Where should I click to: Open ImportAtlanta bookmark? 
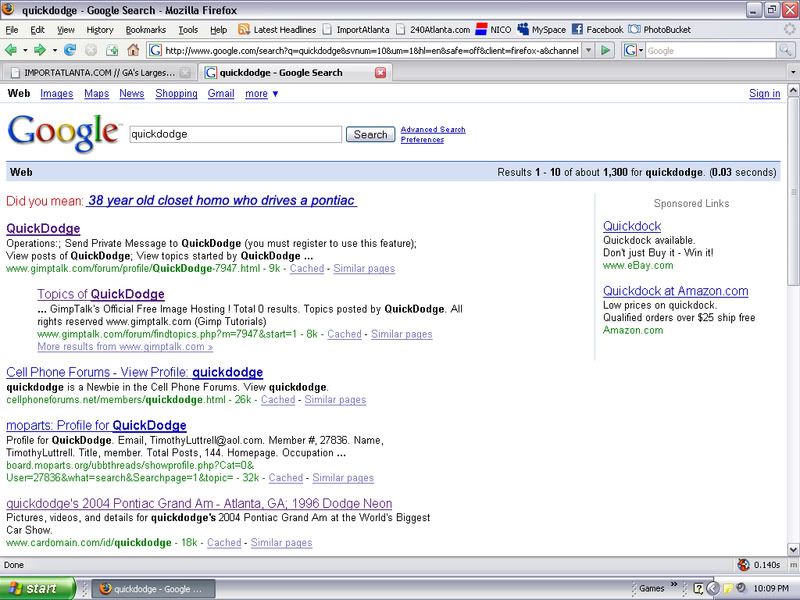click(356, 30)
